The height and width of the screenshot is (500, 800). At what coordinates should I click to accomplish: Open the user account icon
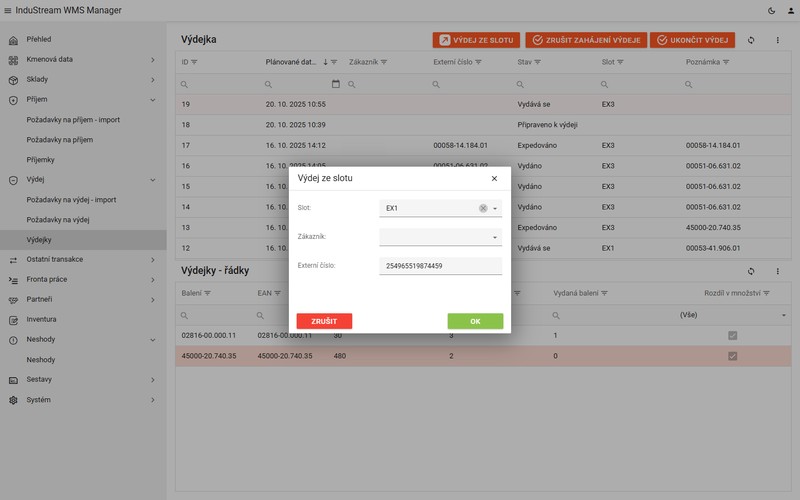point(791,11)
